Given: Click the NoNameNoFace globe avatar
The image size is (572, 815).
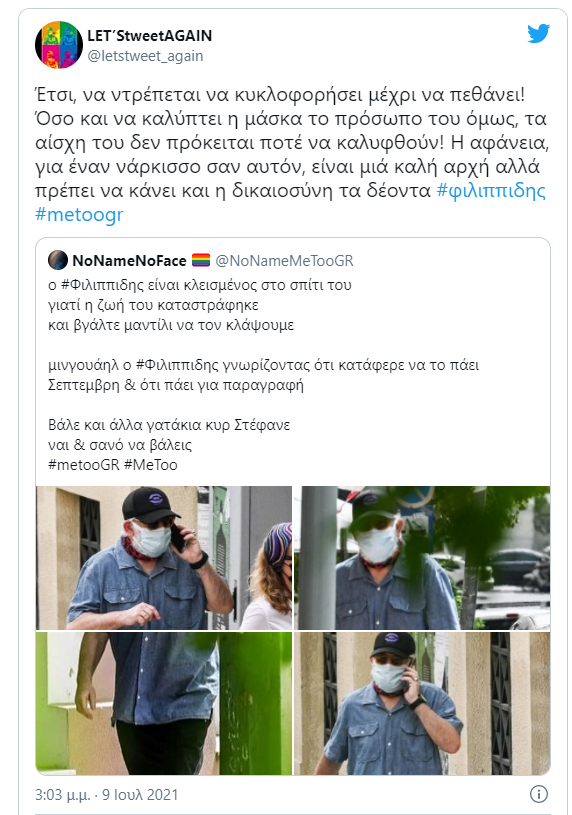Looking at the screenshot, I should coord(58,260).
